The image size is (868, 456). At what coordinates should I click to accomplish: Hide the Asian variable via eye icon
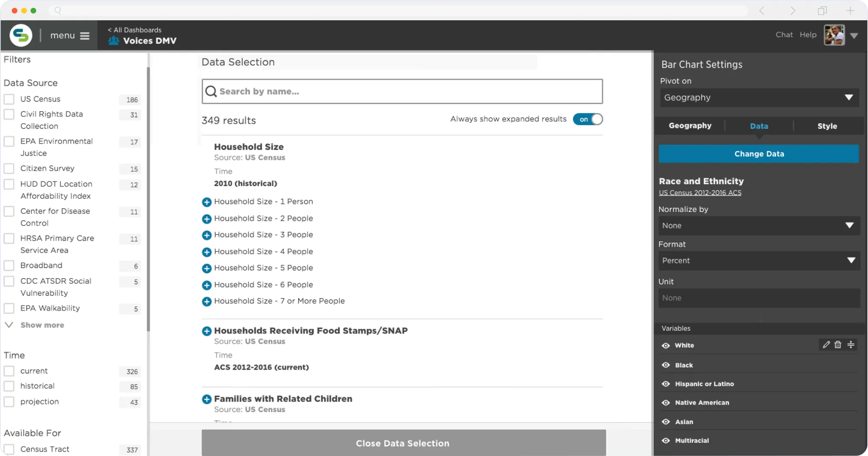coord(666,422)
